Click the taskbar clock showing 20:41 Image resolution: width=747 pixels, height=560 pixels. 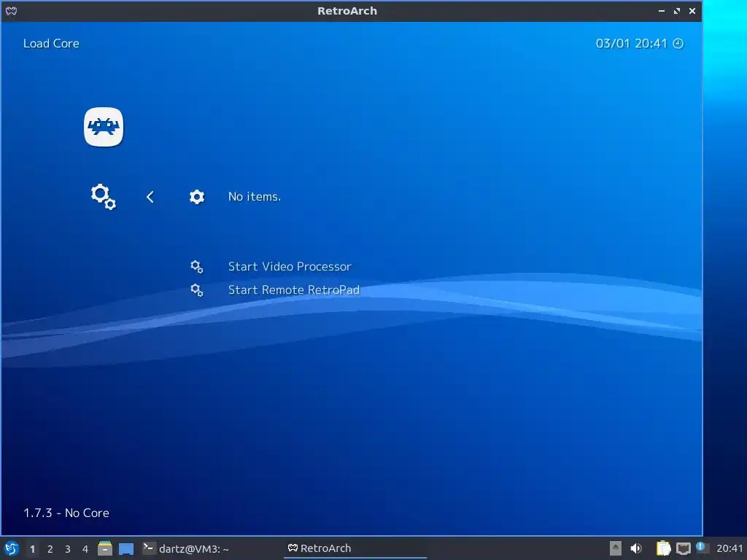coord(729,548)
